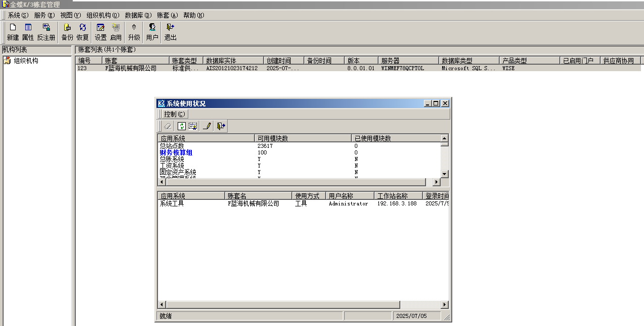Click the 服务器 column header
This screenshot has height=326, width=644.
408,61
